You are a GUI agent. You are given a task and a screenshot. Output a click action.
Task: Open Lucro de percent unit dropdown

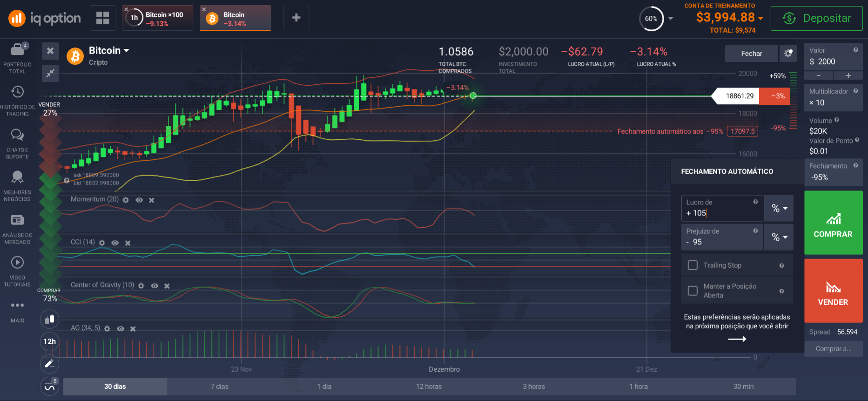tap(779, 208)
